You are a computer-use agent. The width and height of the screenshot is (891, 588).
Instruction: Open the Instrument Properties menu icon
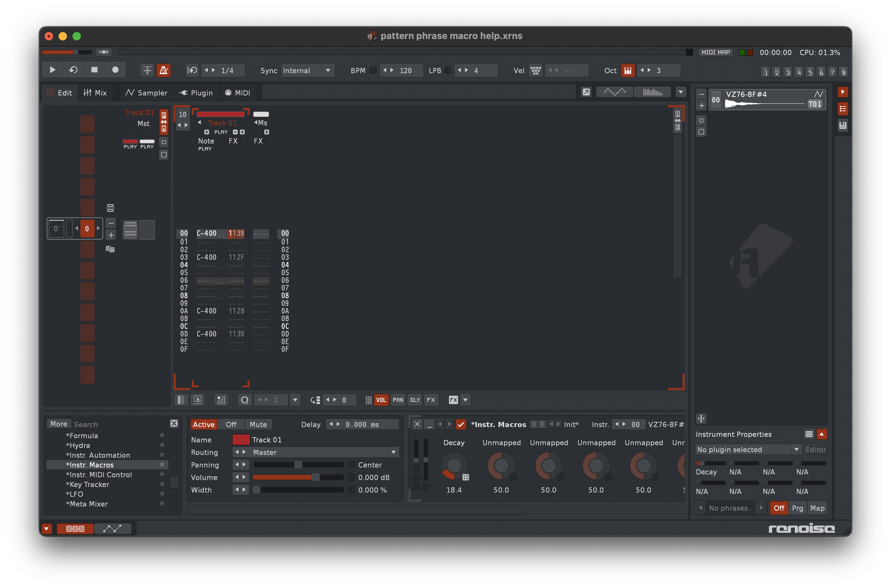pyautogui.click(x=809, y=434)
